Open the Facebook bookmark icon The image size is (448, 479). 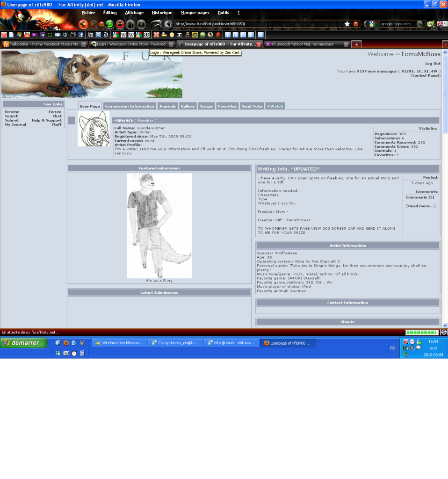click(81, 35)
